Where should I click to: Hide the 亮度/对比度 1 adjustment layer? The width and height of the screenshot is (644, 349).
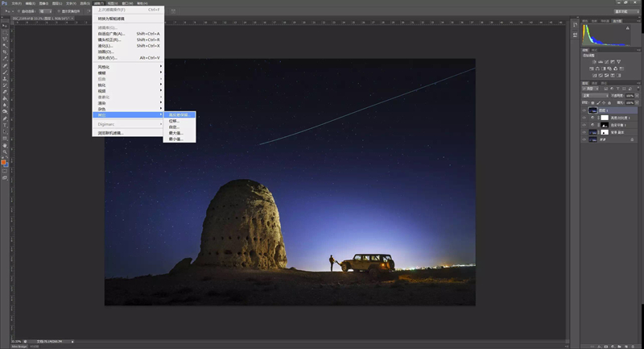pyautogui.click(x=584, y=118)
